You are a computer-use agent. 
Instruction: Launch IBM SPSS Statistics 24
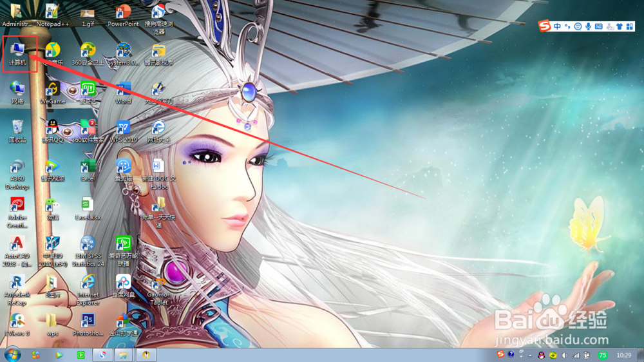[x=88, y=251]
